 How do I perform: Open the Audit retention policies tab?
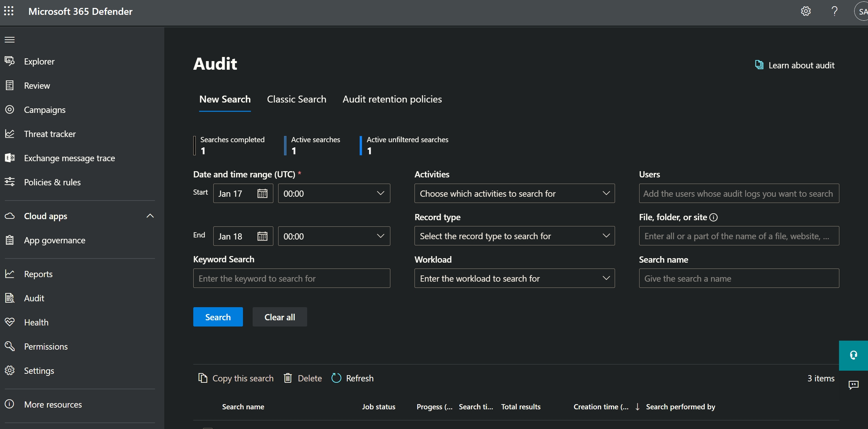pyautogui.click(x=392, y=99)
